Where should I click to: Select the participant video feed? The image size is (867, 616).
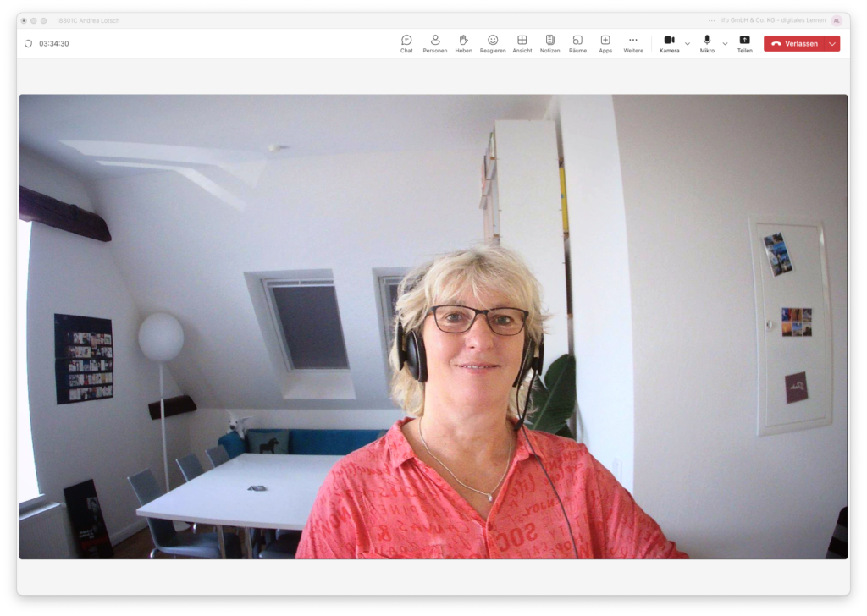433,327
